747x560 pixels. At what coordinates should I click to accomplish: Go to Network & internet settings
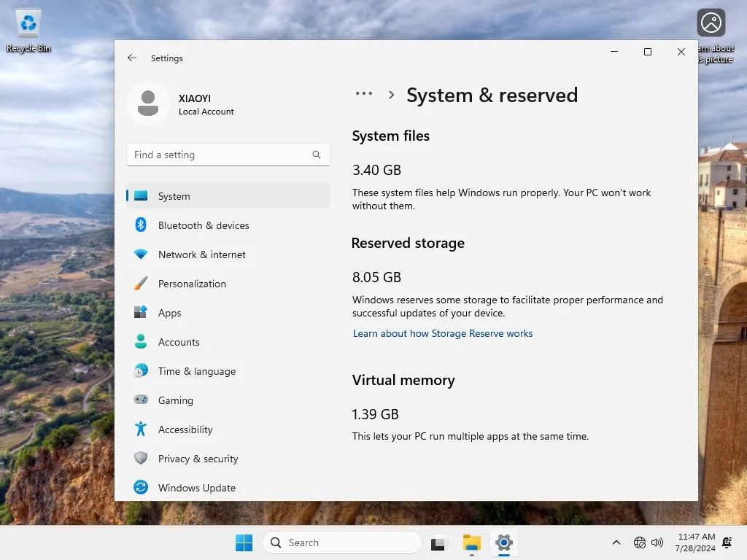228,254
